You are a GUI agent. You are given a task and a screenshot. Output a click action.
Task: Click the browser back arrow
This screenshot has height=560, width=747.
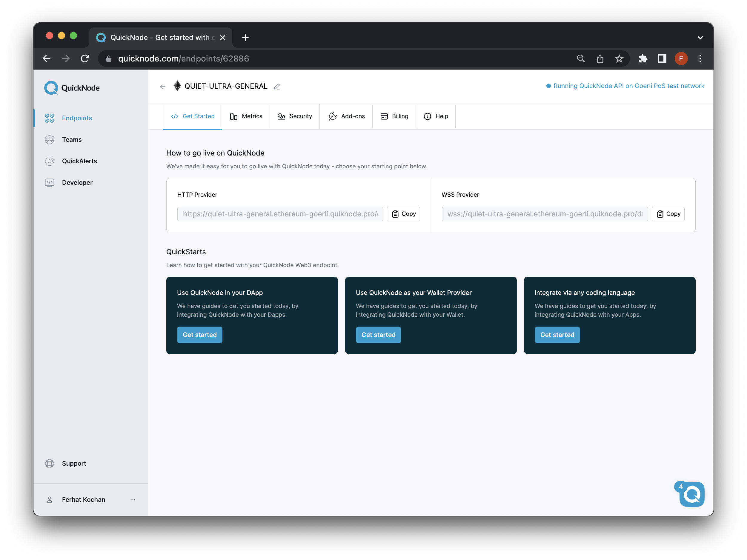coord(47,59)
